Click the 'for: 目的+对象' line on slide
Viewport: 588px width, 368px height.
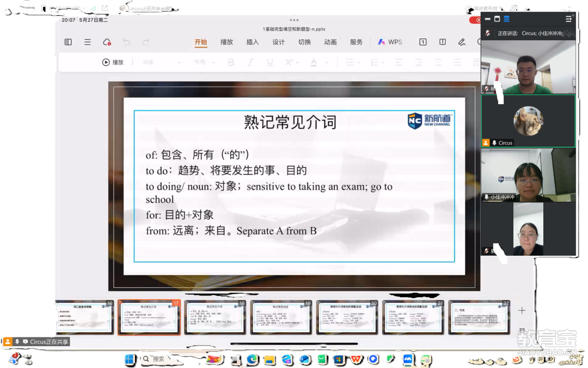coord(180,215)
